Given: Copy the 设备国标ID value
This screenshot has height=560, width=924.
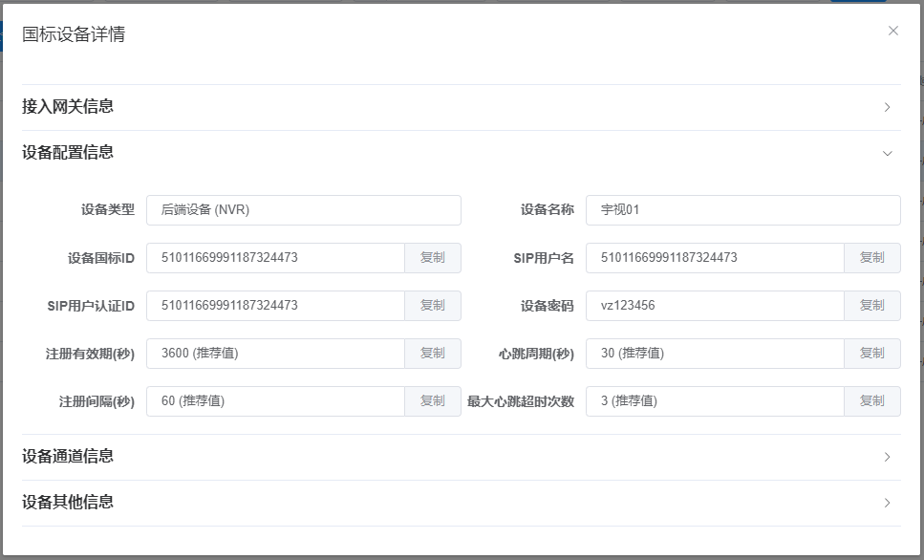Looking at the screenshot, I should coord(433,258).
